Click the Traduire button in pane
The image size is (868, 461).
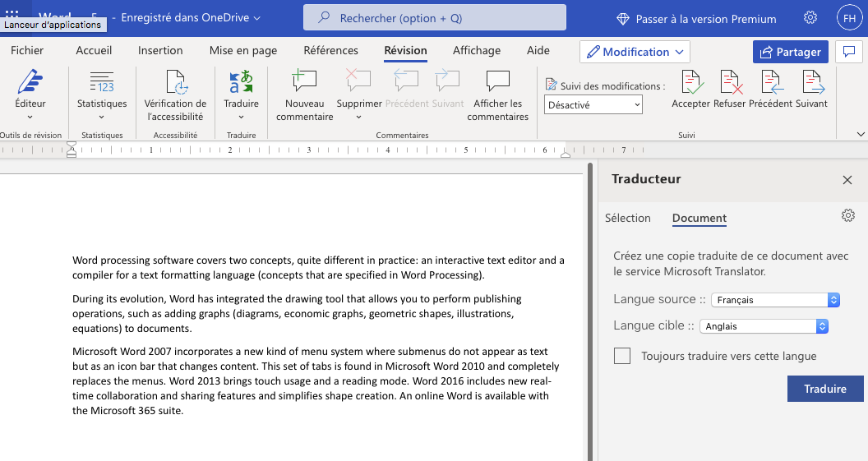point(825,389)
